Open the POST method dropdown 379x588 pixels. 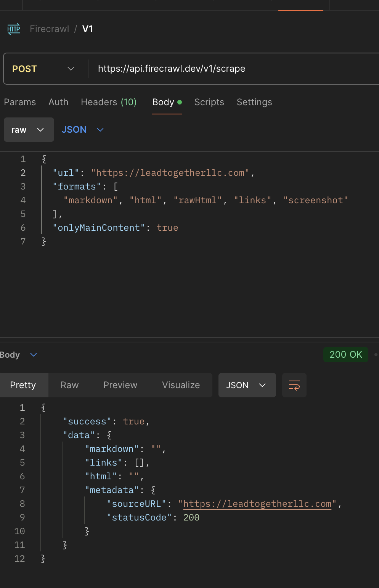pyautogui.click(x=43, y=69)
